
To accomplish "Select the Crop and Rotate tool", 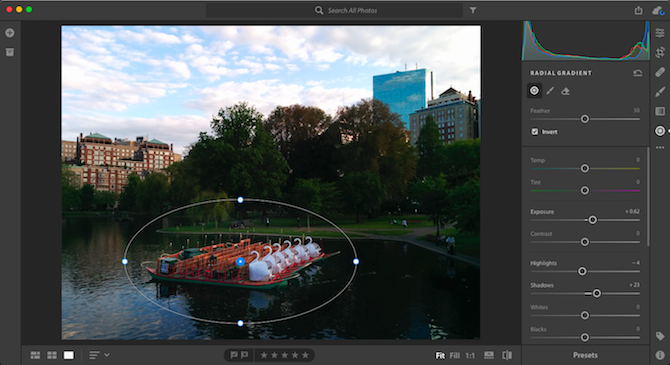I will pos(660,53).
